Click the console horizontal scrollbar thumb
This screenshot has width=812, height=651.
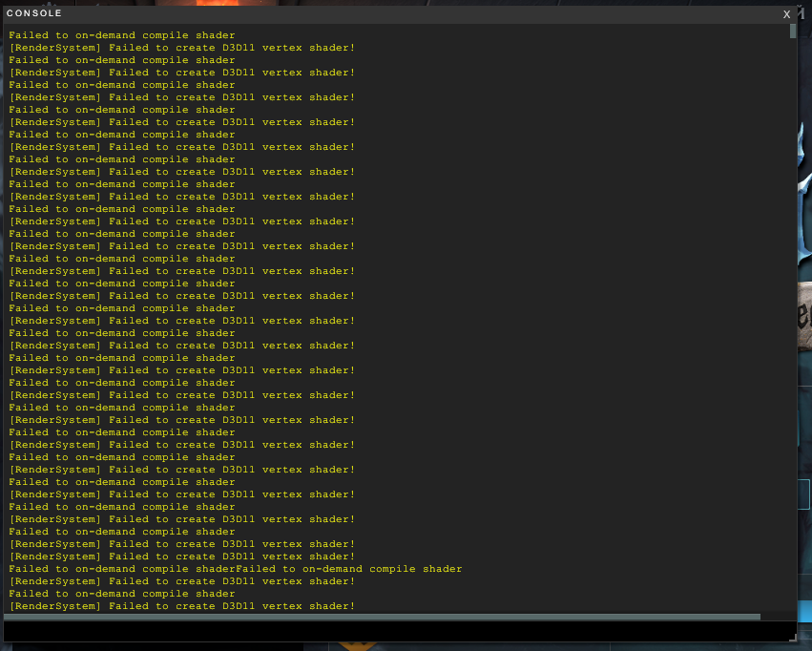point(382,617)
